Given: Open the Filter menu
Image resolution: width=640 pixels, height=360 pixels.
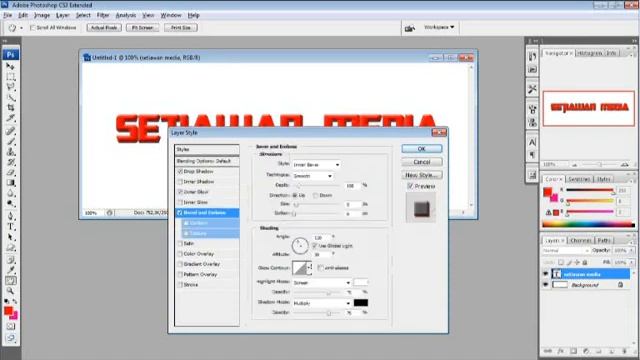Looking at the screenshot, I should click(x=103, y=15).
